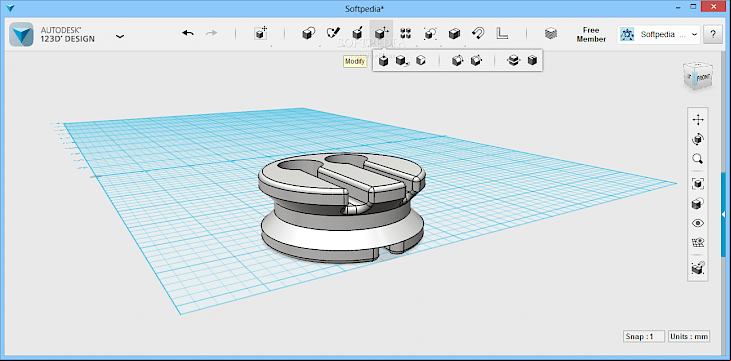Toggle the grid visibility icon

tap(698, 243)
